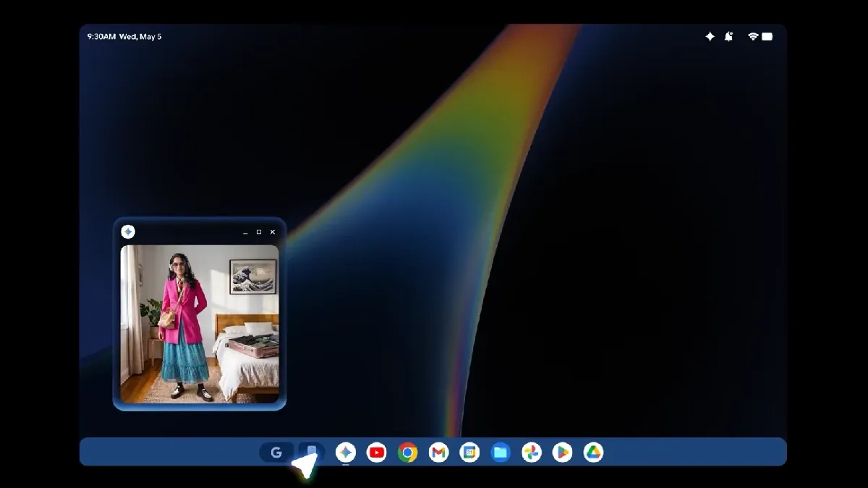Open the app drawer button next to Google pill
Image resolution: width=868 pixels, height=488 pixels.
click(x=311, y=453)
